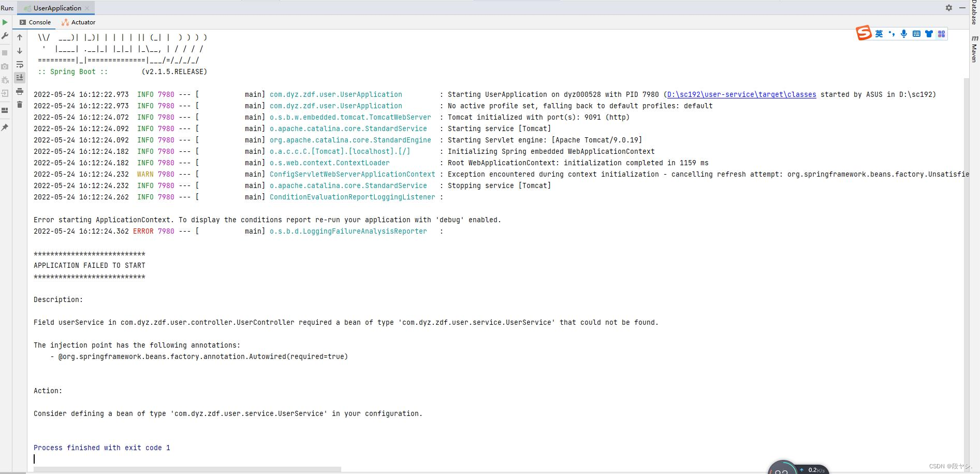Viewport: 980px width, 474px height.
Task: Switch Sogou input between Chinese and English
Action: 879,33
